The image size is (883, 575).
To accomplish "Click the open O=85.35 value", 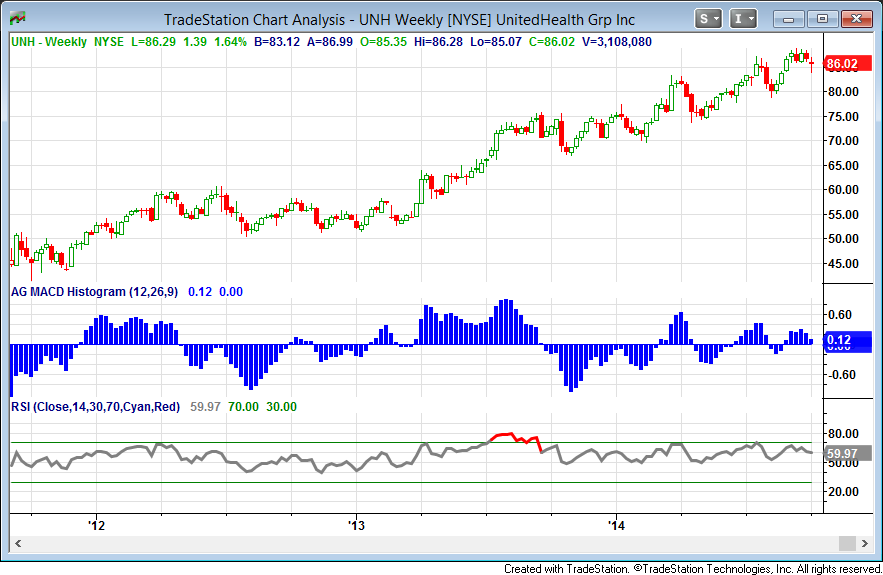I will click(x=383, y=42).
